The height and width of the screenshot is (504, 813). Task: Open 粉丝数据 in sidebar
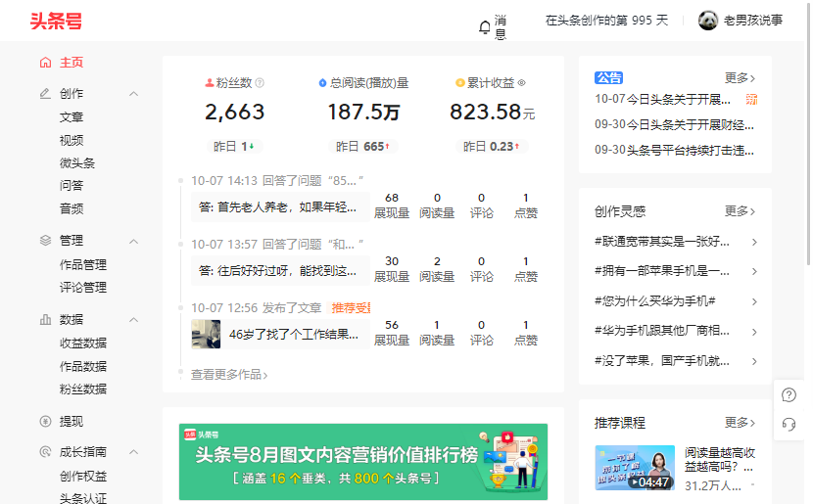pos(83,389)
